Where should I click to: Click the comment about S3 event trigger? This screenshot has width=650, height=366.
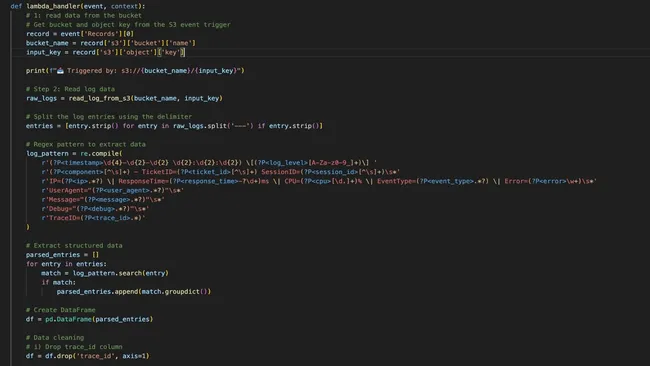tap(128, 24)
